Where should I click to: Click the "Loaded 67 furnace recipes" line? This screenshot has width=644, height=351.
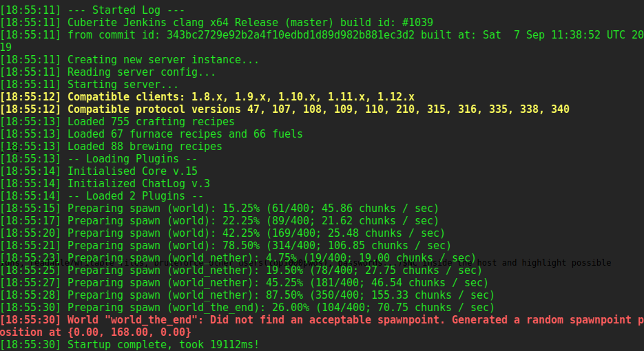coord(185,134)
